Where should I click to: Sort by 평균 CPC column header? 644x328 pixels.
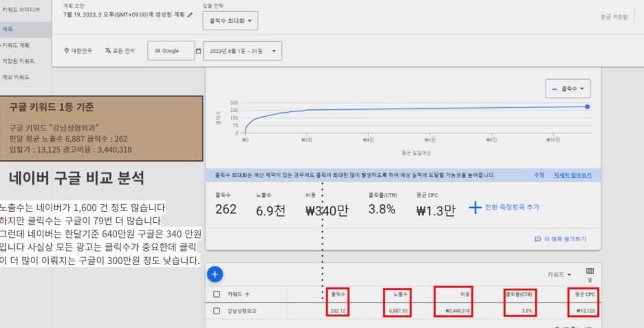point(584,294)
